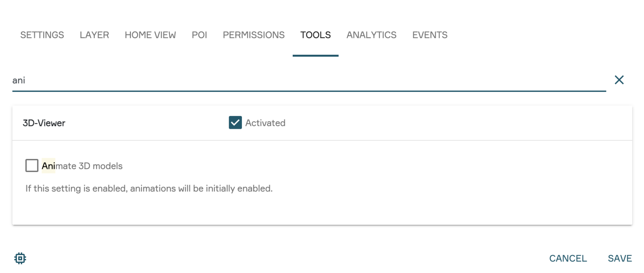Click the animations description text

click(x=149, y=189)
